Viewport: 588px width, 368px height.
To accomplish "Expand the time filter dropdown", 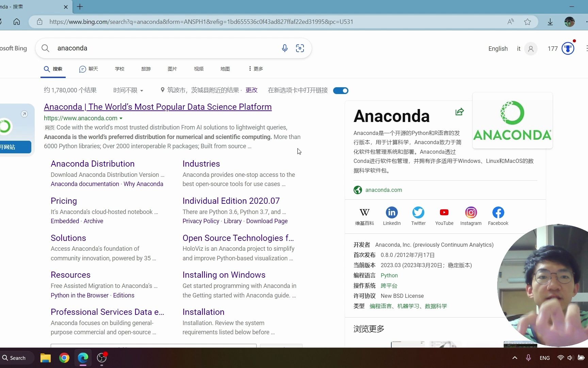I will (128, 90).
